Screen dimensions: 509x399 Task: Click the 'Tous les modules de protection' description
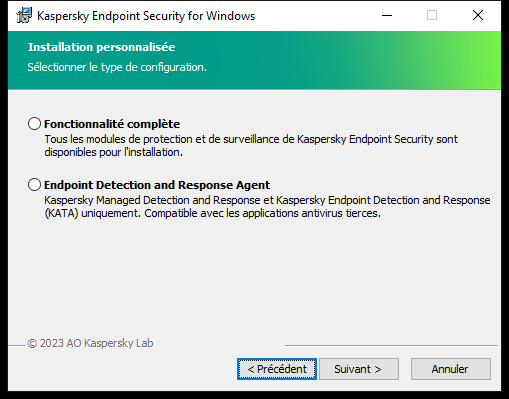251,145
